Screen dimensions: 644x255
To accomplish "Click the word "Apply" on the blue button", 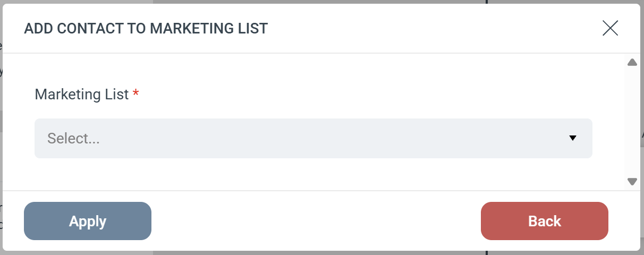I will pyautogui.click(x=88, y=221).
